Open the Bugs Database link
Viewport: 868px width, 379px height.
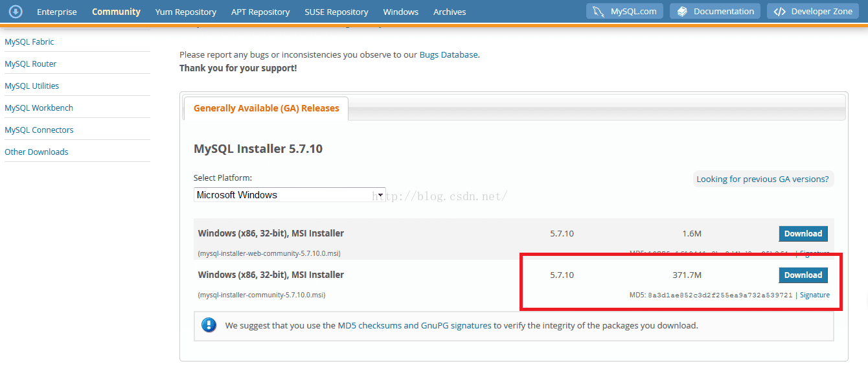point(448,54)
